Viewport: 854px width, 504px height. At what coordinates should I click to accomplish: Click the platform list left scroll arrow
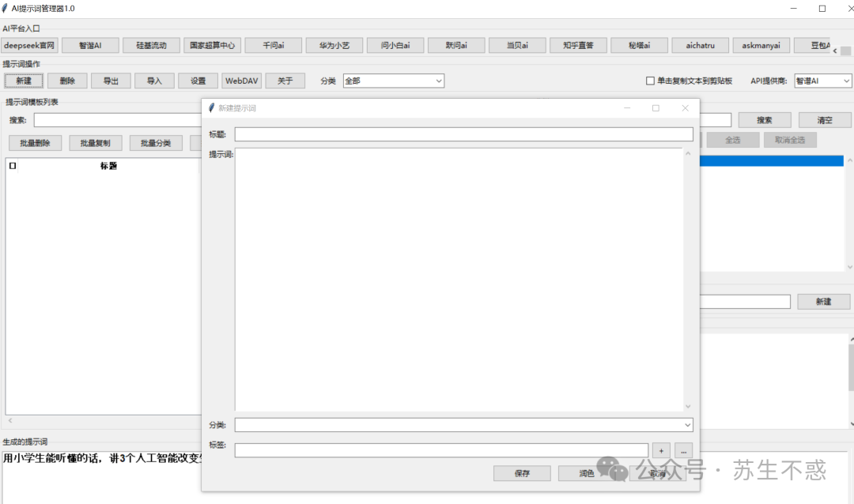(x=835, y=51)
